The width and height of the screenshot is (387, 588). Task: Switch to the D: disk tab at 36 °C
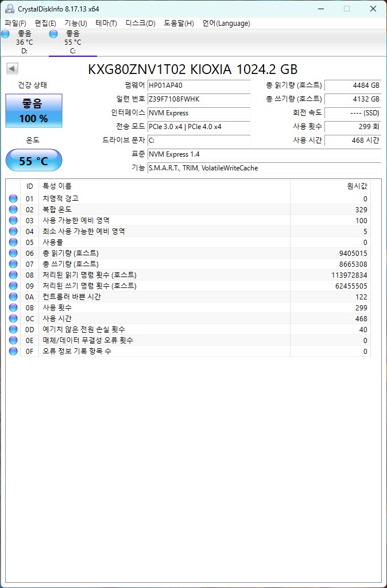pos(24,42)
